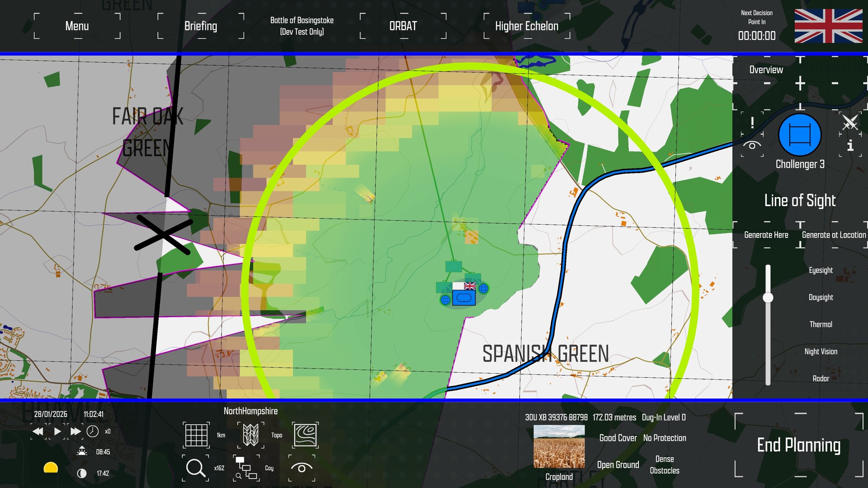The image size is (868, 488).
Task: Click the Union Jack faction flag
Action: pyautogui.click(x=828, y=26)
